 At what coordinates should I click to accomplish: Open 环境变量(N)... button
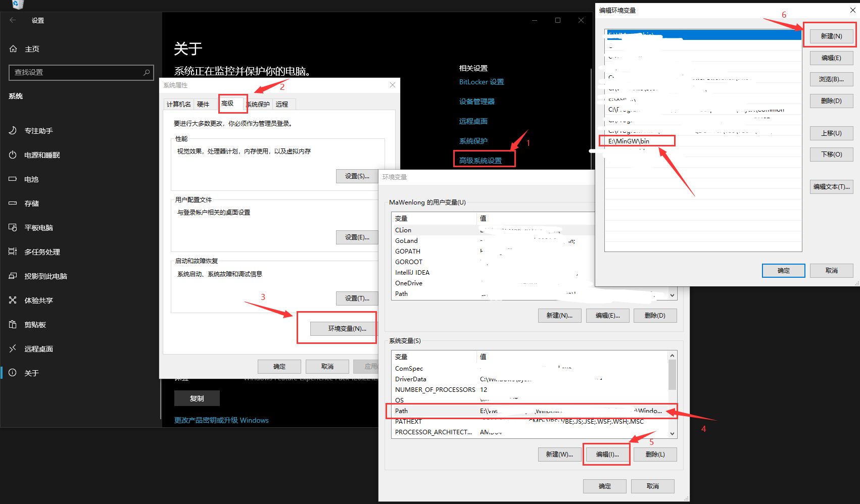[x=344, y=328]
